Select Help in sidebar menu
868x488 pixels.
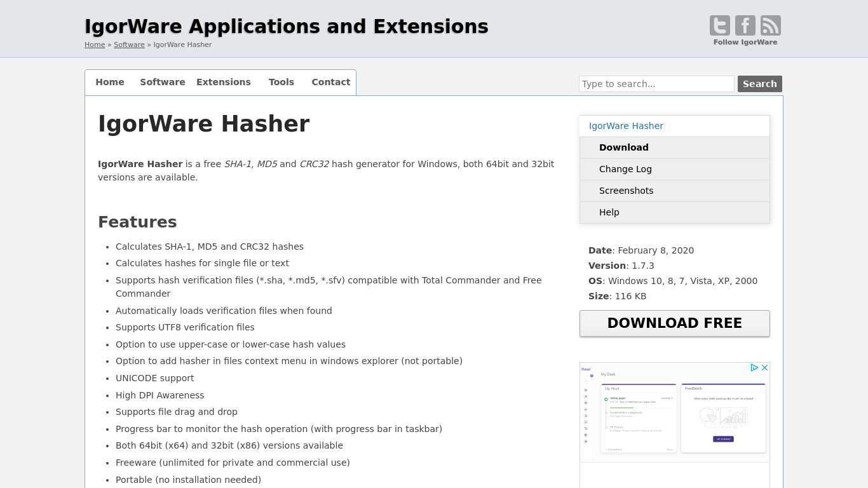(675, 212)
